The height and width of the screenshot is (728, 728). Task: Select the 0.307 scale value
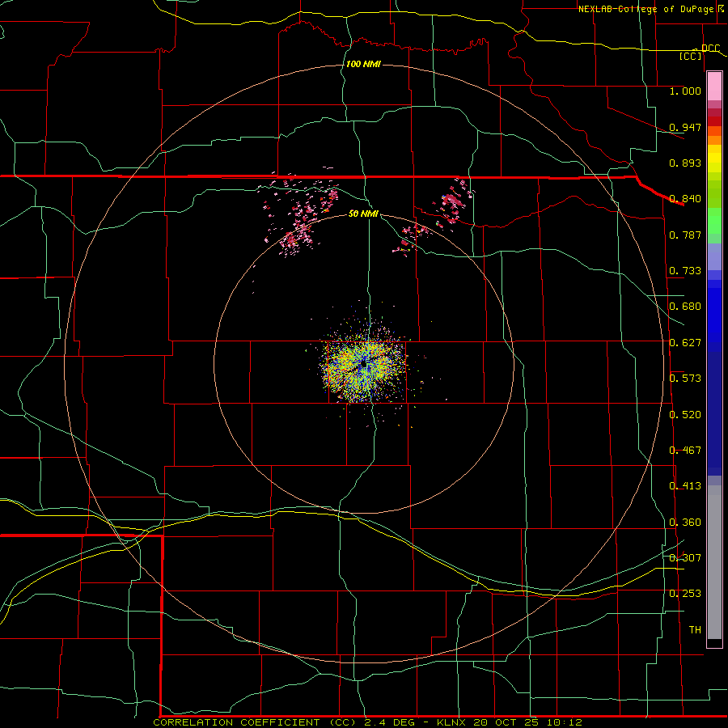click(685, 558)
